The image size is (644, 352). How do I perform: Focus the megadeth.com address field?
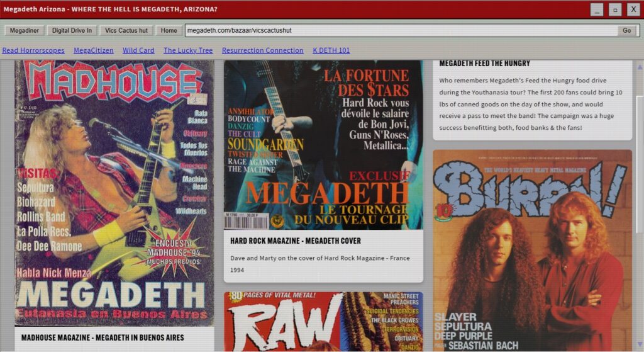point(401,30)
